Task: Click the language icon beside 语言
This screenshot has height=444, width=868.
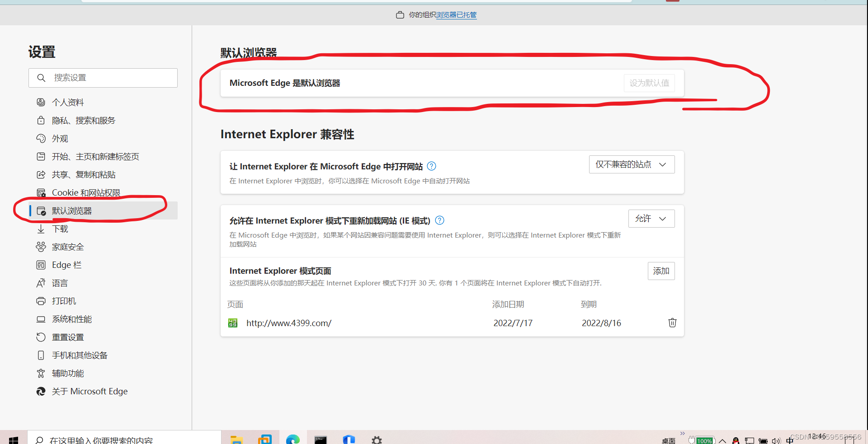Action: pos(41,283)
